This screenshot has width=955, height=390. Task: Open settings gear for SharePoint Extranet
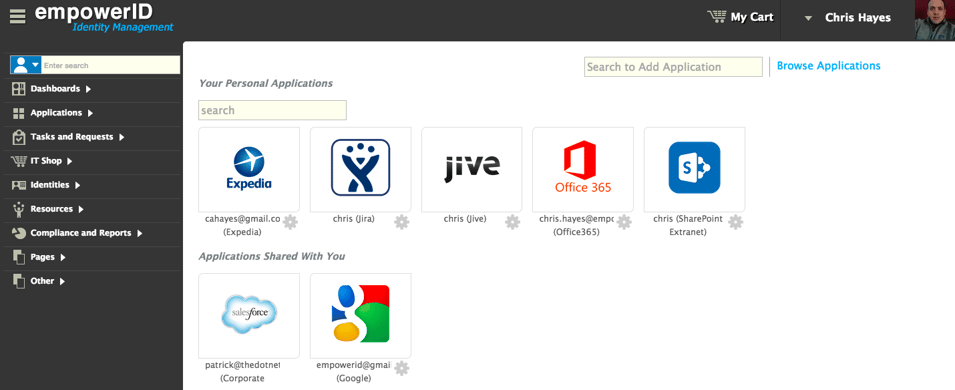pyautogui.click(x=736, y=222)
